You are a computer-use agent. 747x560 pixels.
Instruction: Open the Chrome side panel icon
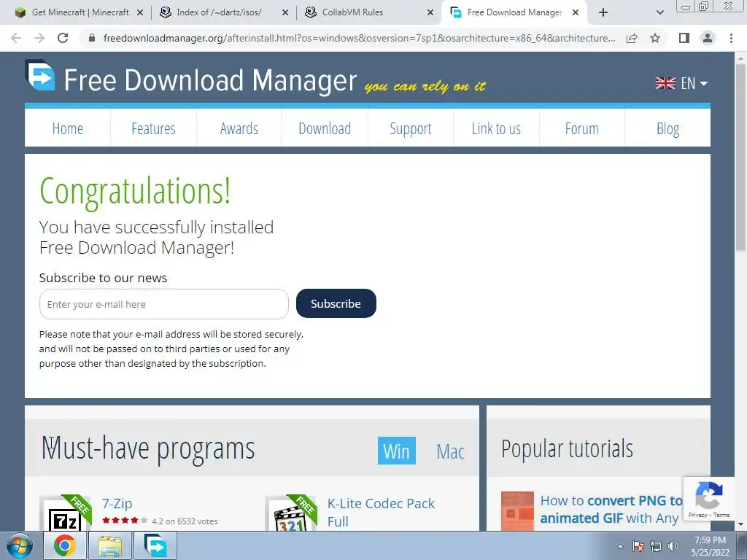684,38
